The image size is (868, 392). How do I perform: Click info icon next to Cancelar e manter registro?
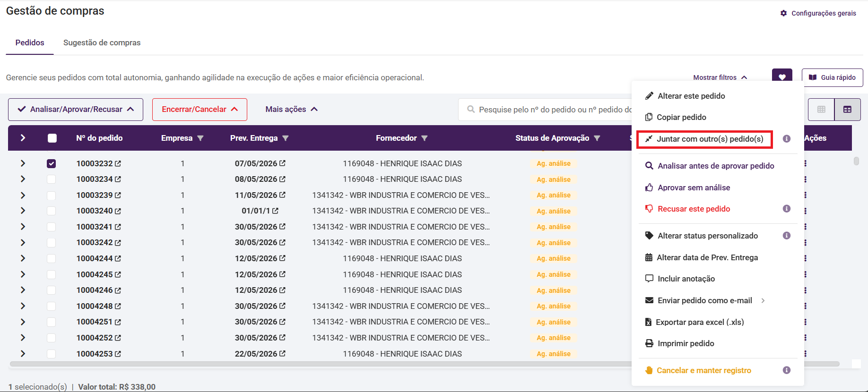787,370
